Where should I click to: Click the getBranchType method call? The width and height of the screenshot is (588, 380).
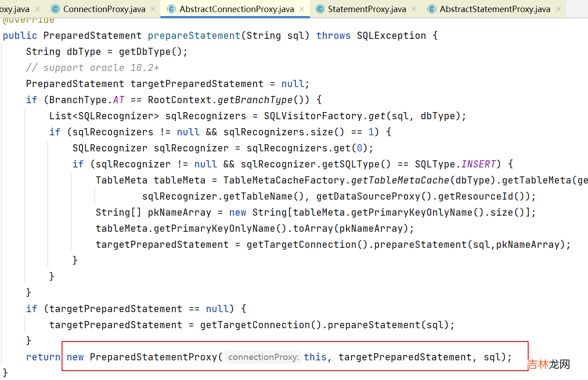[255, 100]
